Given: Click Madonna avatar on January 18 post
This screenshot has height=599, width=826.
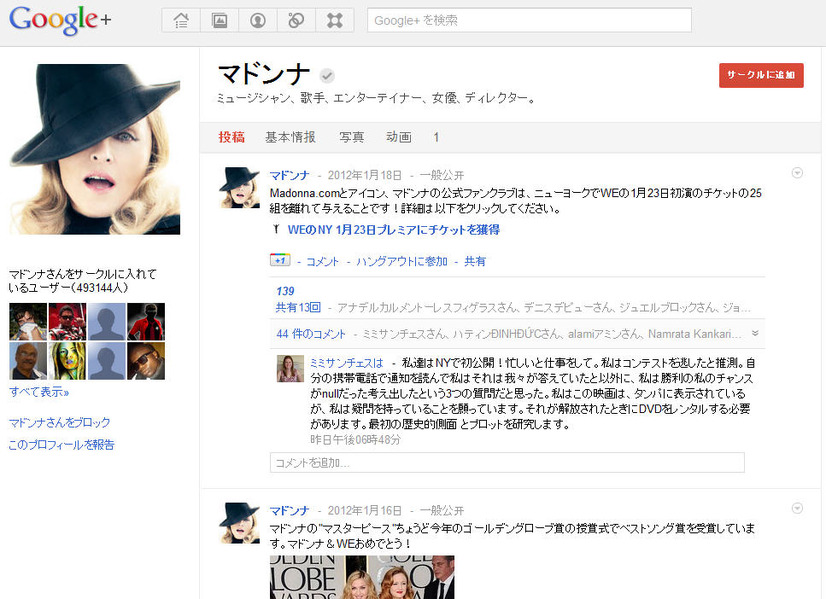Looking at the screenshot, I should tap(239, 188).
